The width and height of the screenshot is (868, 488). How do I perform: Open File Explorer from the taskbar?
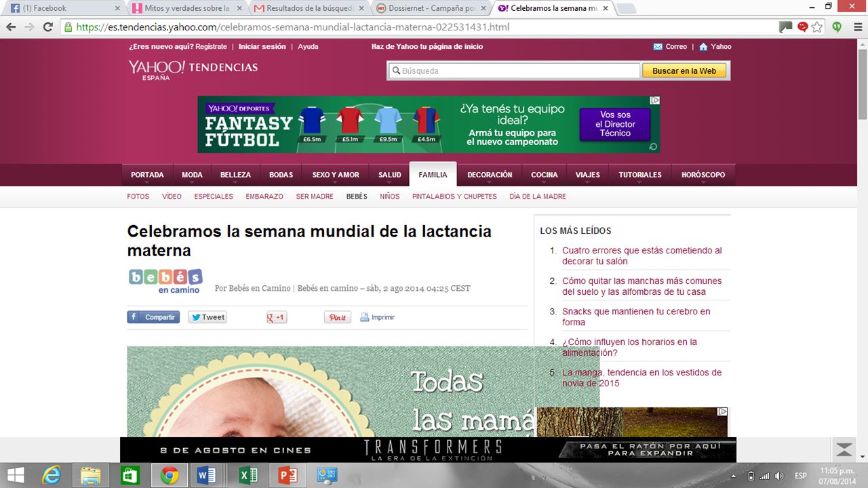pos(91,475)
